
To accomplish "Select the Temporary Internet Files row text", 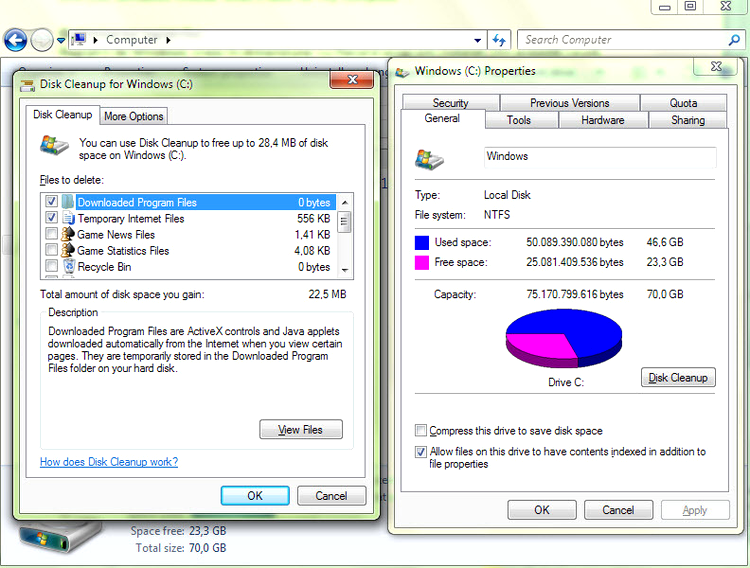I will click(131, 219).
